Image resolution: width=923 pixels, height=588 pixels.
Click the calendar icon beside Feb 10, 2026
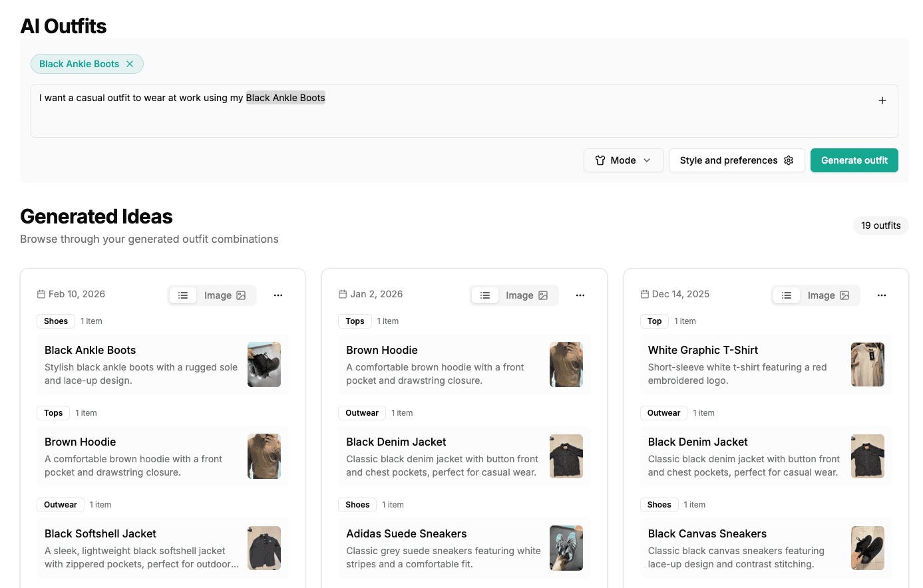41,293
